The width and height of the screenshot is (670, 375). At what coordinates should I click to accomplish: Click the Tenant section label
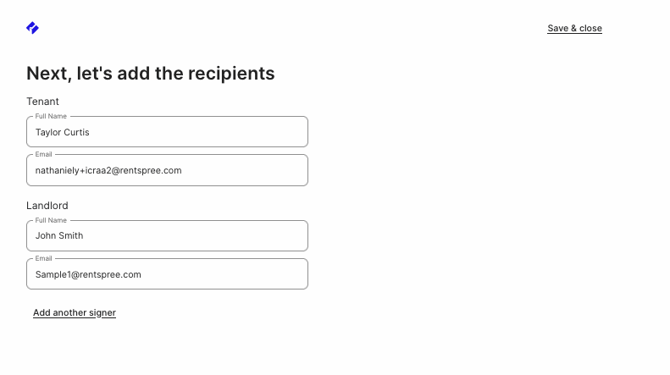(x=43, y=101)
